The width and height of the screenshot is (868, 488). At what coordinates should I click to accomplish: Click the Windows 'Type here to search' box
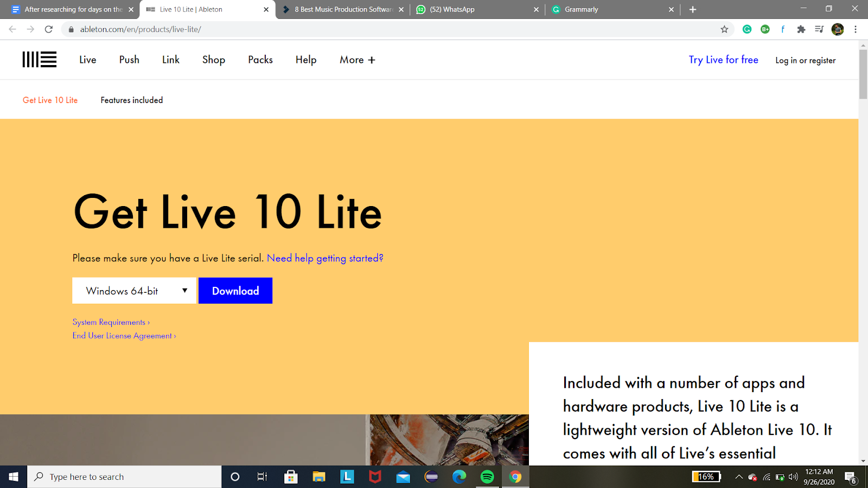click(x=124, y=477)
